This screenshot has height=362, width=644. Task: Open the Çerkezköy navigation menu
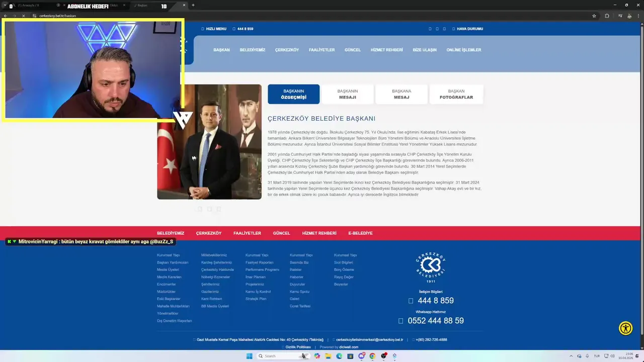(287, 50)
